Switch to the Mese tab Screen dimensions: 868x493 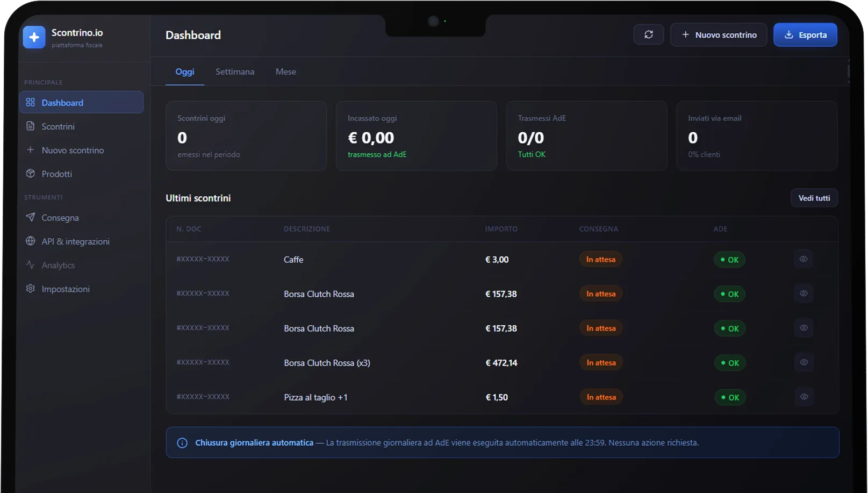point(286,72)
